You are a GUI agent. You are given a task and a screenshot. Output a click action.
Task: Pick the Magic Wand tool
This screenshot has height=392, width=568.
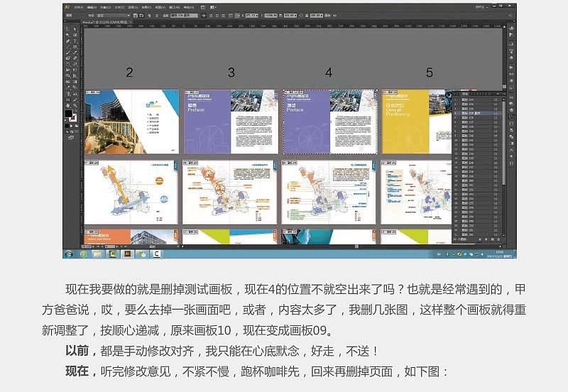pos(67,35)
